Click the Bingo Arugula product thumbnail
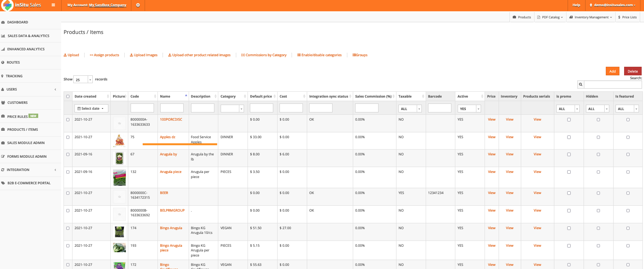This screenshot has width=644, height=269. [x=119, y=232]
